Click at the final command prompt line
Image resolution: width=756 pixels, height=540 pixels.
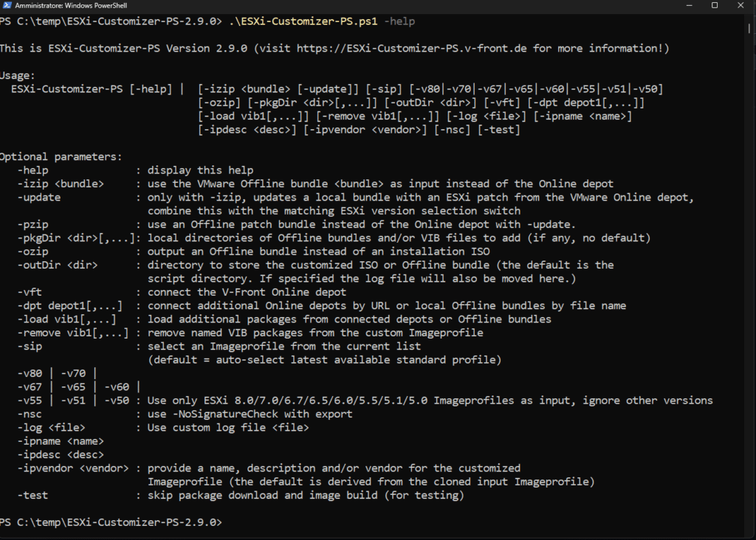pos(111,522)
